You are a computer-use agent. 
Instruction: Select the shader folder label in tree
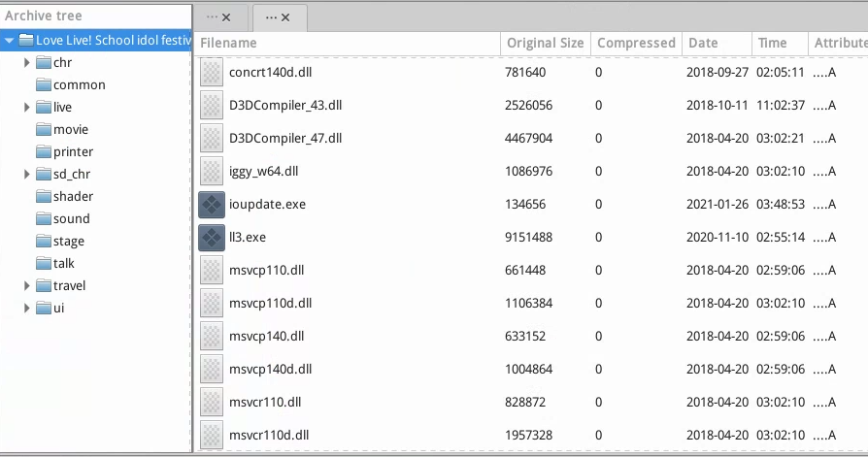tap(73, 196)
